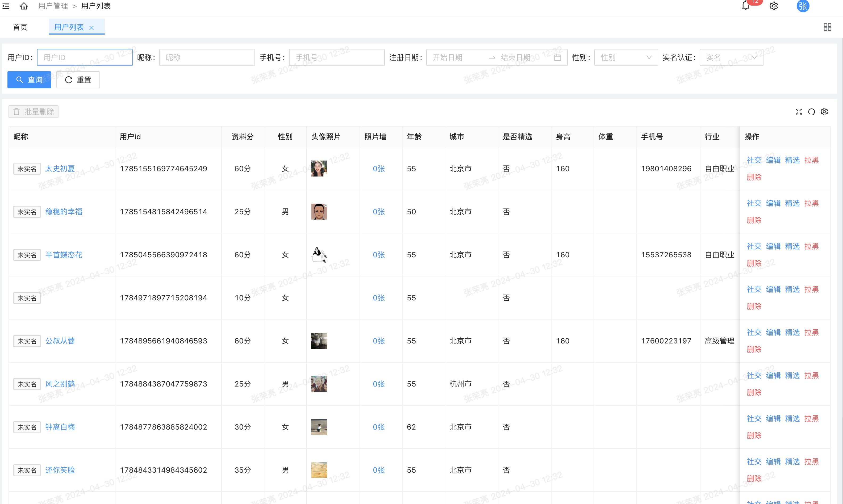Image resolution: width=843 pixels, height=504 pixels.
Task: Click 未实名 tag of 太史初夏
Action: point(27,169)
